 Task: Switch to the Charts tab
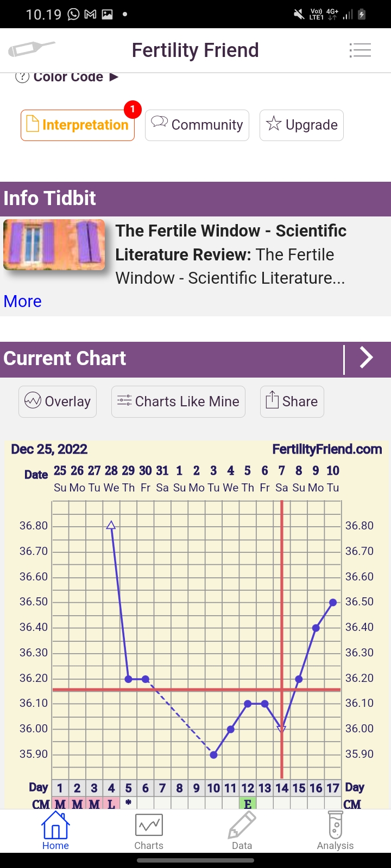149,831
